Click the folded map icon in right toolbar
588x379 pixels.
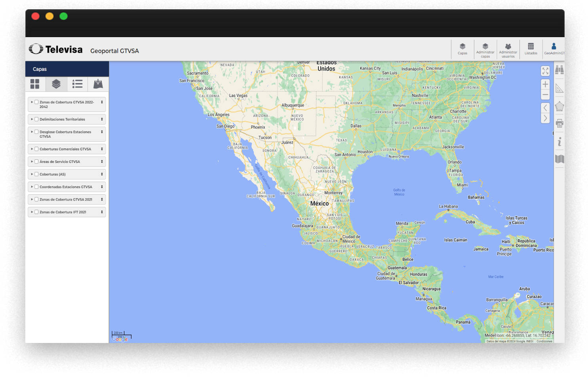559,159
